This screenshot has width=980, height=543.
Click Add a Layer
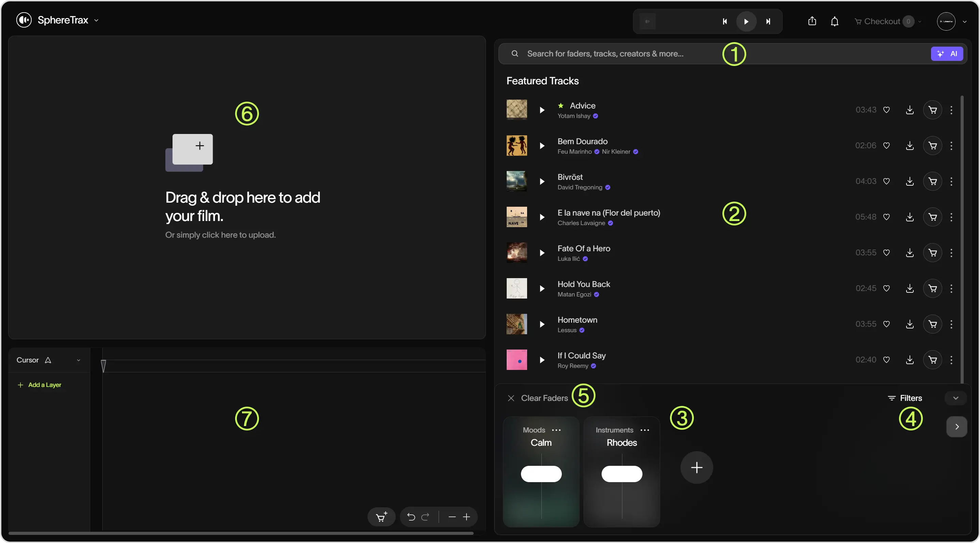pyautogui.click(x=39, y=385)
